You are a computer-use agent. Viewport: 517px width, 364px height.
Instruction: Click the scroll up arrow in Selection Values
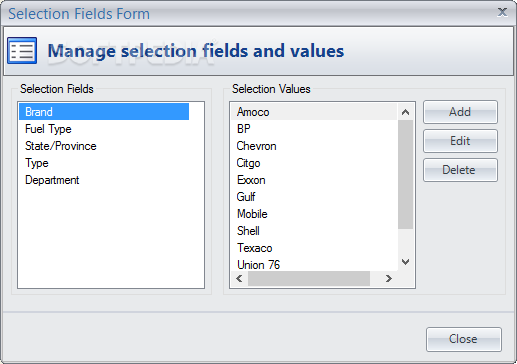(406, 112)
